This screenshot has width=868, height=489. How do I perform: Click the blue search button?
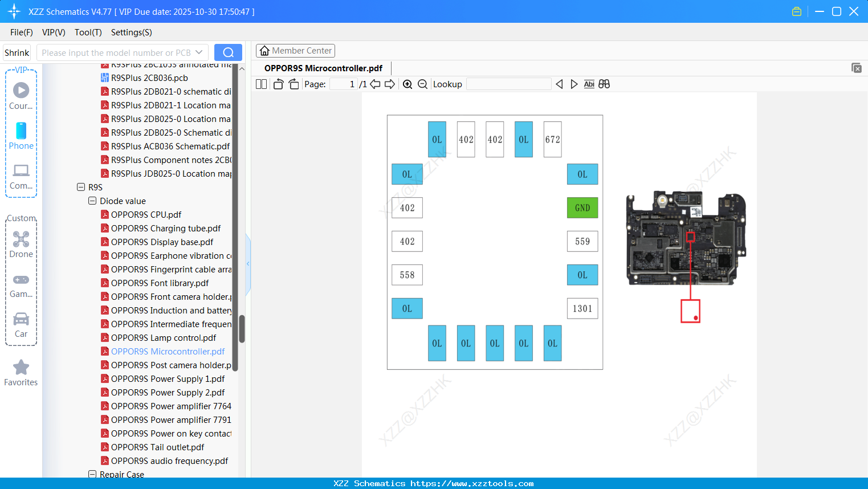[228, 52]
